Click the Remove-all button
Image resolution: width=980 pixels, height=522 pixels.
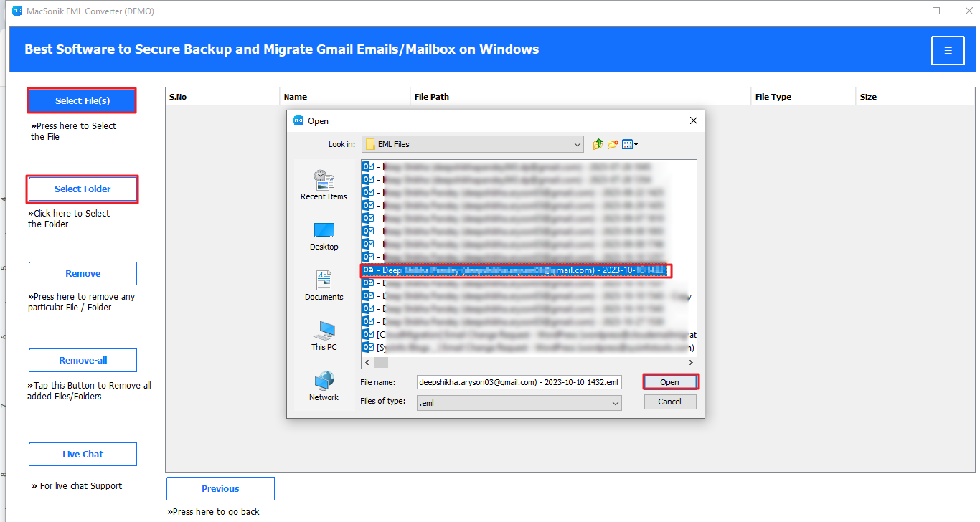point(83,360)
